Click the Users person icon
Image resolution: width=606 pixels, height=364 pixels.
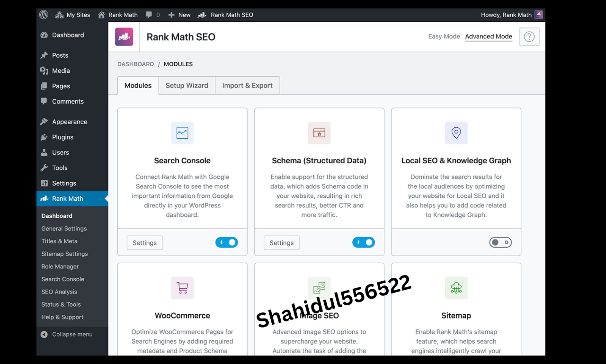[45, 152]
